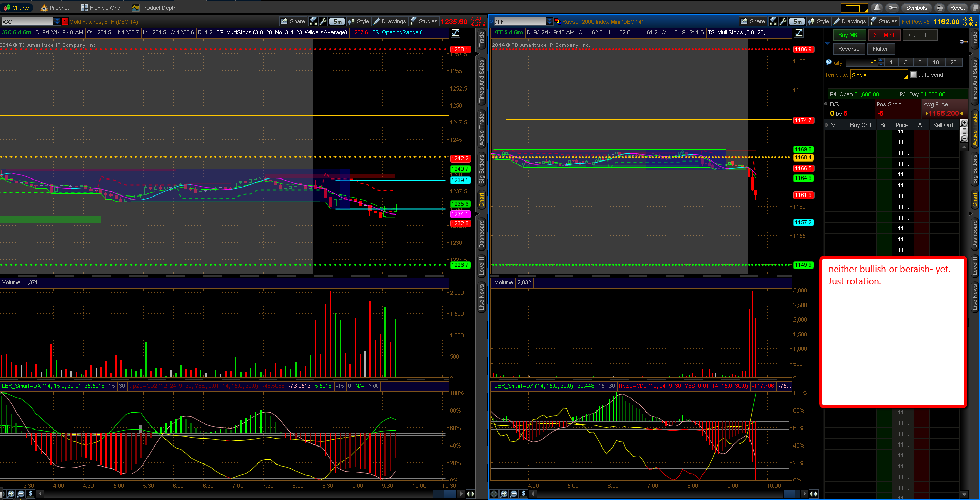Collapse the Active Trader buttons panel arrow
This screenshot has width=980, height=500.
(827, 43)
